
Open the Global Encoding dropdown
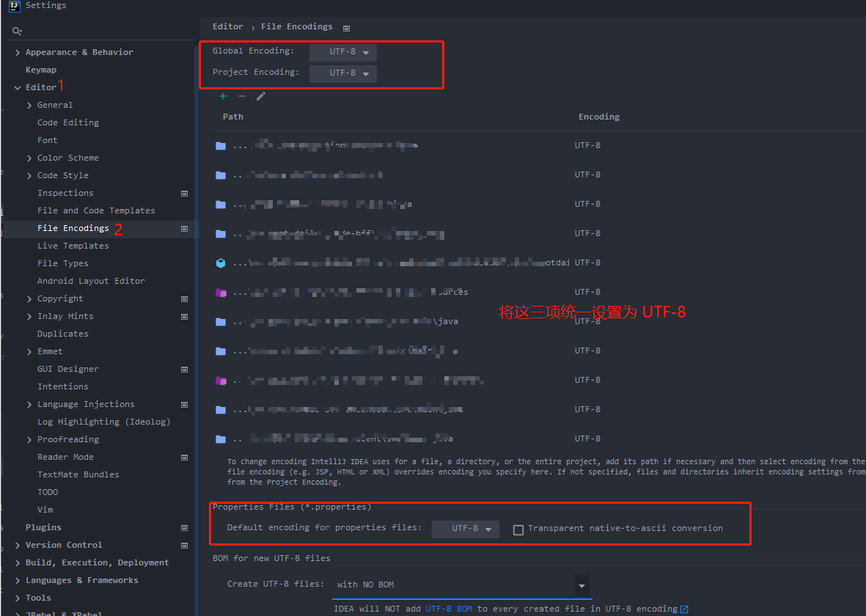point(343,52)
